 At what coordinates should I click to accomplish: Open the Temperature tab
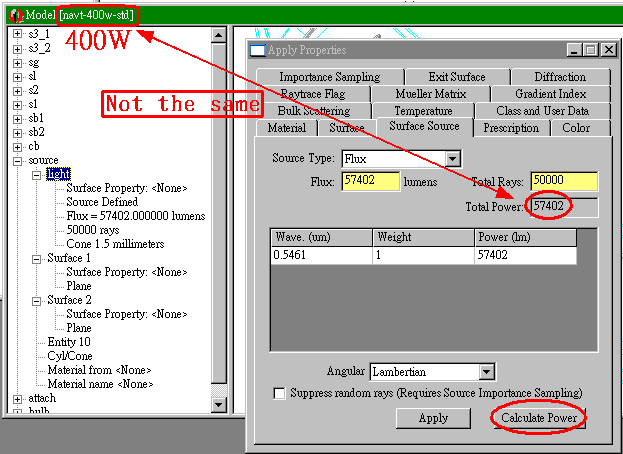pos(424,111)
